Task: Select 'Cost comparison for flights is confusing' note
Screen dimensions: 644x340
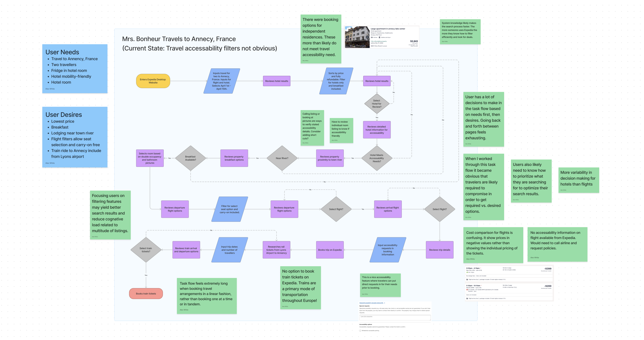Action: (x=493, y=245)
